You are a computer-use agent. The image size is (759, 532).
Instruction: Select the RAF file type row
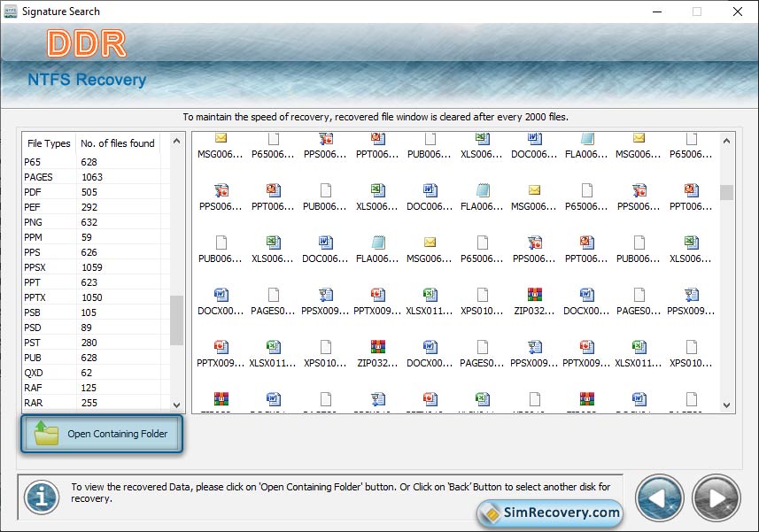click(97, 388)
